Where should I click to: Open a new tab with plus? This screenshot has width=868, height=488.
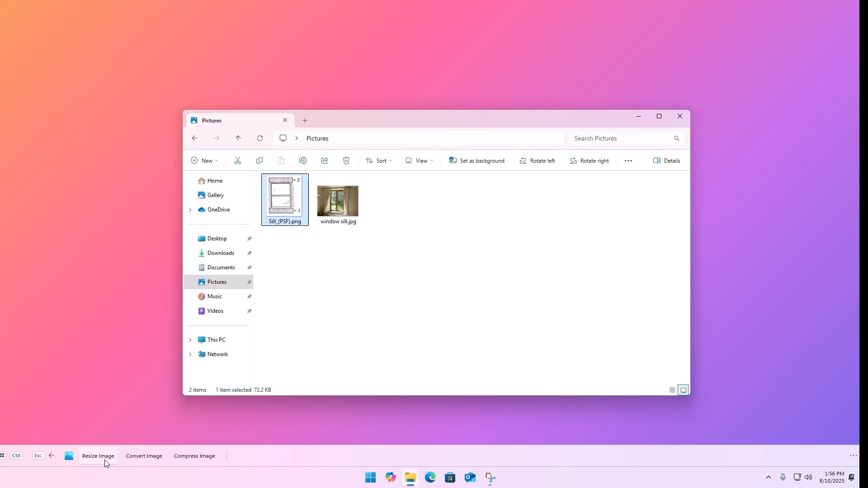coord(305,121)
